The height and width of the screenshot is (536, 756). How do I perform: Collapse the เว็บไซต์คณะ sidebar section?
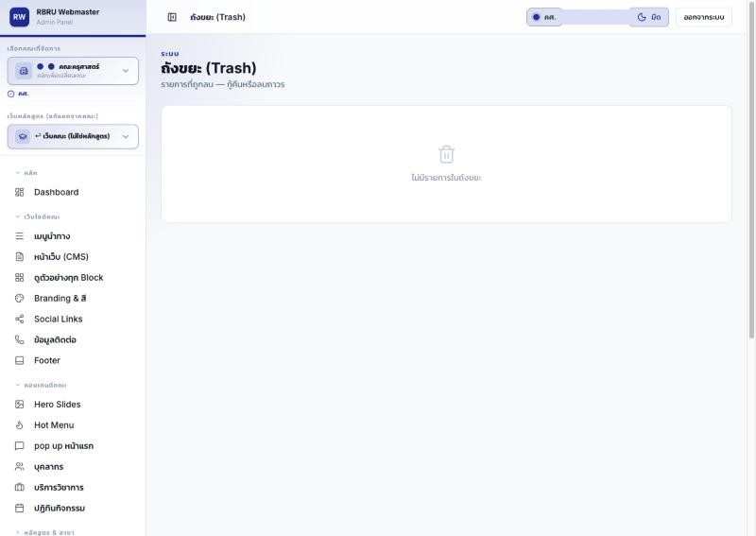pos(37,216)
